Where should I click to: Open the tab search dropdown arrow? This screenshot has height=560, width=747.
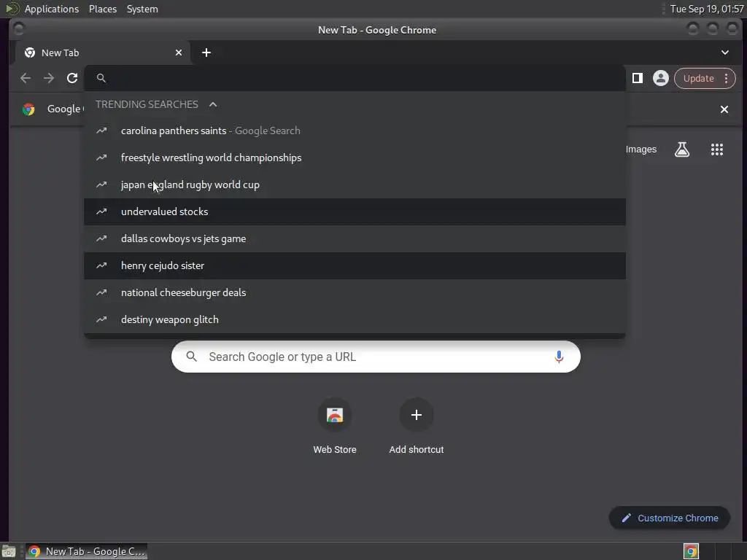[x=724, y=52]
